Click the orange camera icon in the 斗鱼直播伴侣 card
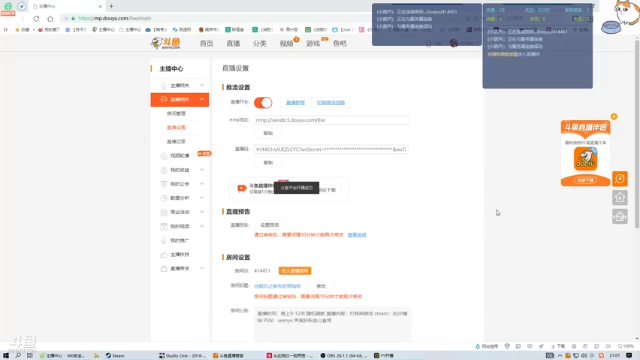Screen dimensions: 640x360 (242, 188)
